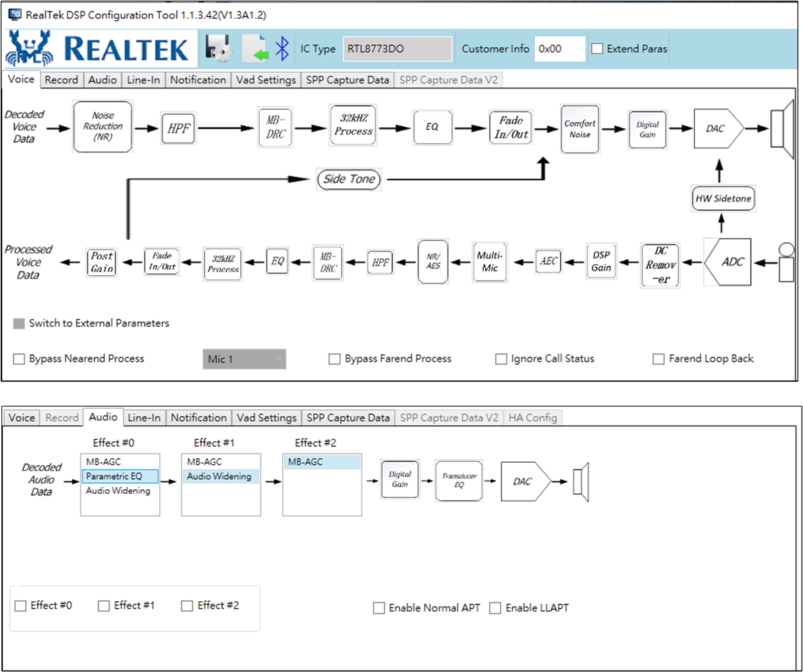The image size is (803, 672).
Task: Open the DC Remover block
Action: 661,265
